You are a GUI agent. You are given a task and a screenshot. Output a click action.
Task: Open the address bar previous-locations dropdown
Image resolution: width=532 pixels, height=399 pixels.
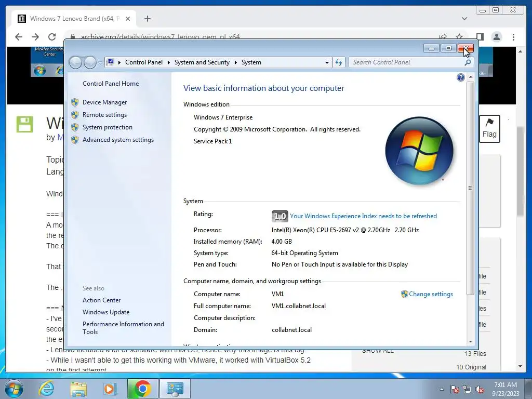point(327,62)
